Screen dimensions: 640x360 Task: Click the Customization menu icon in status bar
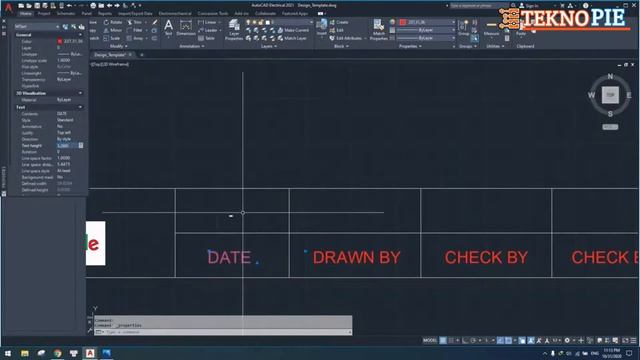tap(633, 340)
